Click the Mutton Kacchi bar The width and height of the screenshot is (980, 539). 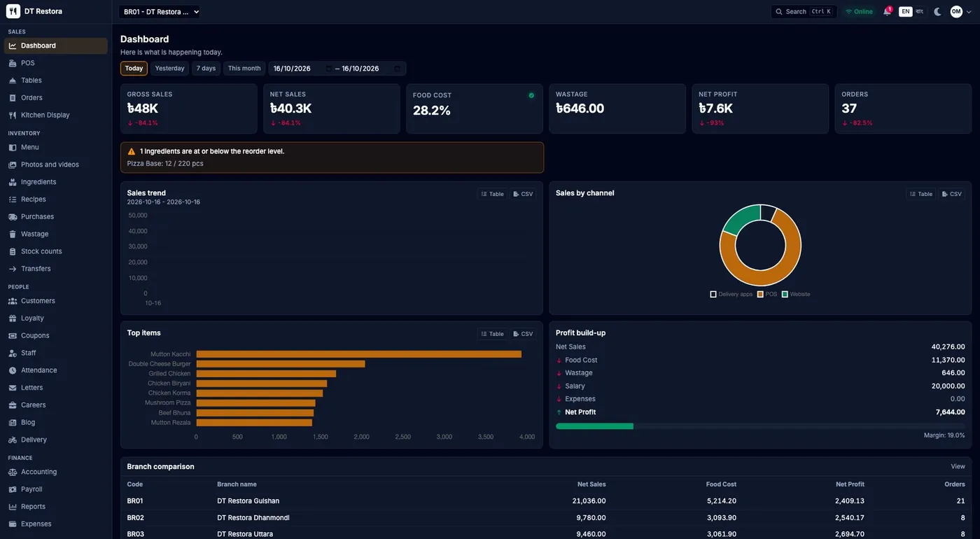(358, 354)
